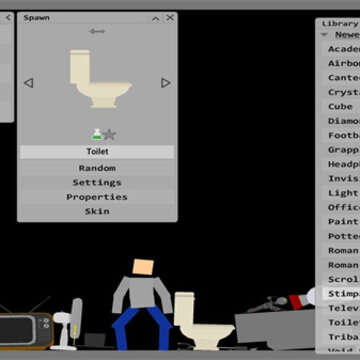360x360 pixels.
Task: Open the Settings section in Spawn panel
Action: (97, 183)
